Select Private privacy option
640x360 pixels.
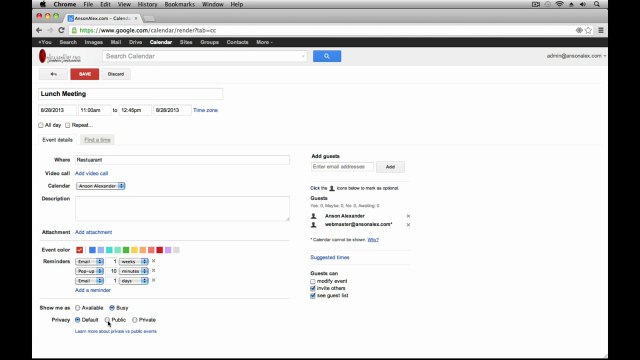pos(135,320)
